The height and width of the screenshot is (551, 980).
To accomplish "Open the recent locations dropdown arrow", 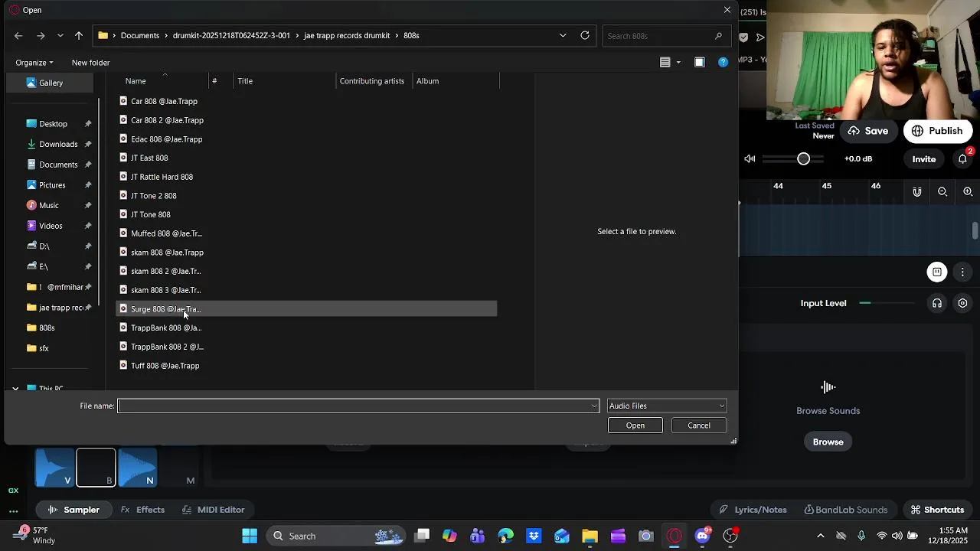I will pos(60,35).
